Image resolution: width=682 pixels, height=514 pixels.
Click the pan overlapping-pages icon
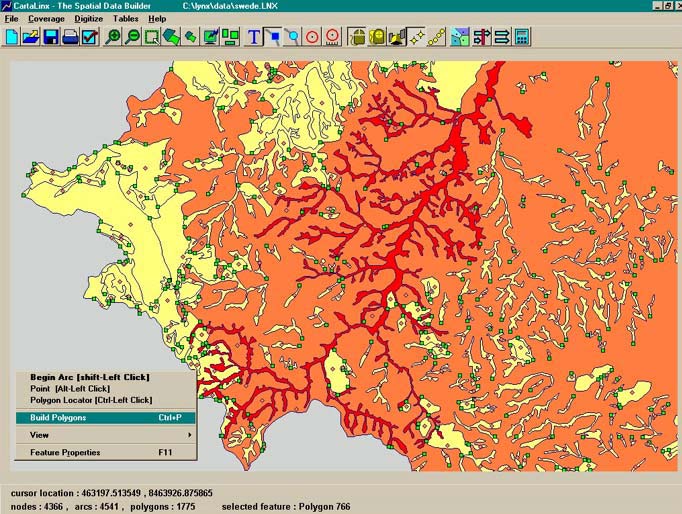(171, 37)
